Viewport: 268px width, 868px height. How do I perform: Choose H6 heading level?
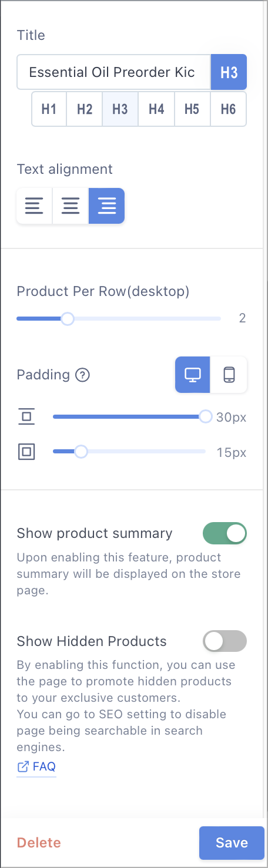[x=228, y=109]
